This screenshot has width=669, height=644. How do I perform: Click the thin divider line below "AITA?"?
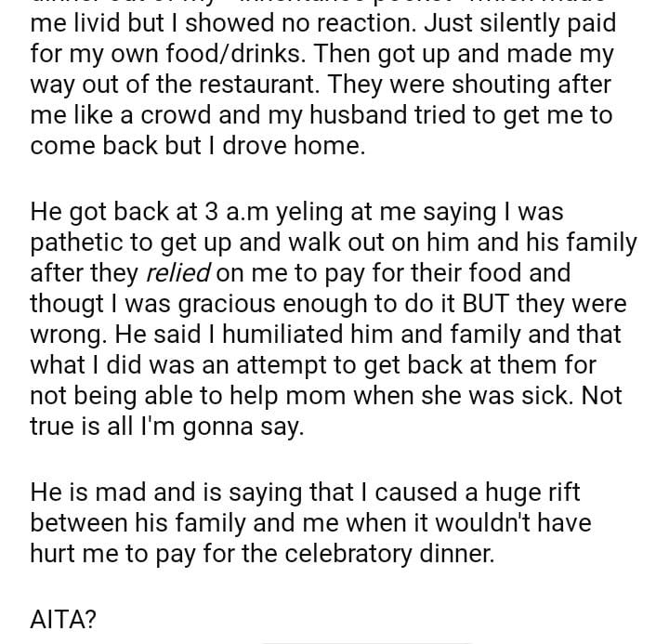pos(366,642)
